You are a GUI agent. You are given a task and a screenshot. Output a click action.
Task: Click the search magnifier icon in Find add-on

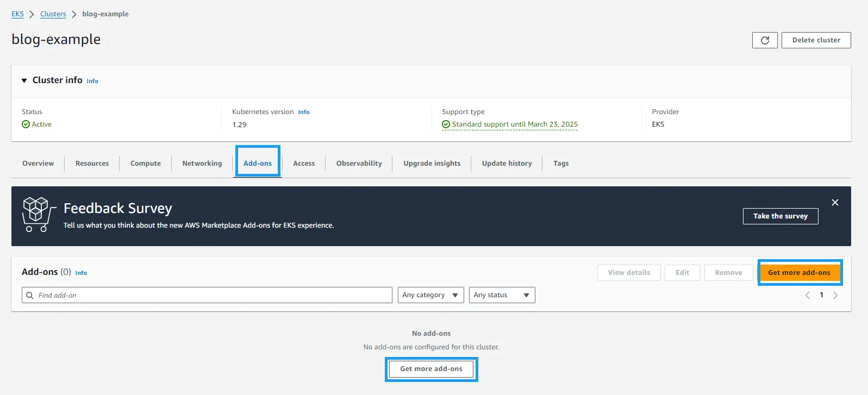pos(30,295)
